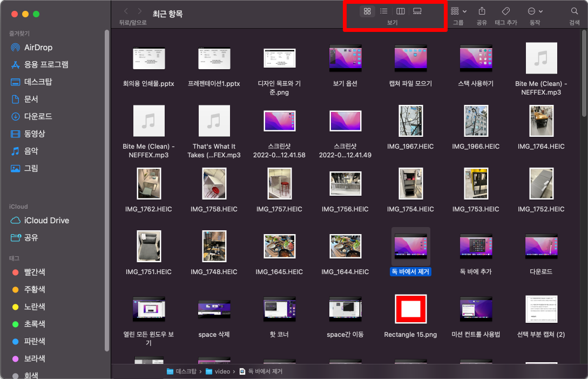Select 데스크탑 in the sidebar
The image size is (588, 379).
coord(32,82)
